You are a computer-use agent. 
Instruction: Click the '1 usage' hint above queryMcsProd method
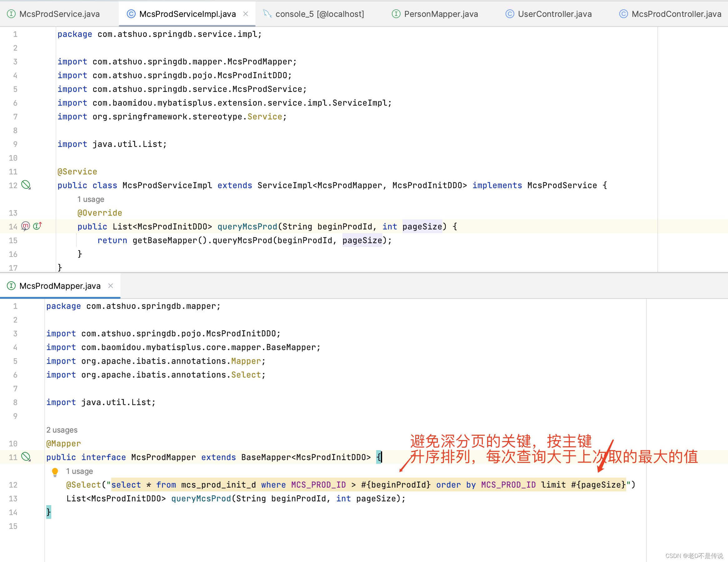click(x=91, y=199)
